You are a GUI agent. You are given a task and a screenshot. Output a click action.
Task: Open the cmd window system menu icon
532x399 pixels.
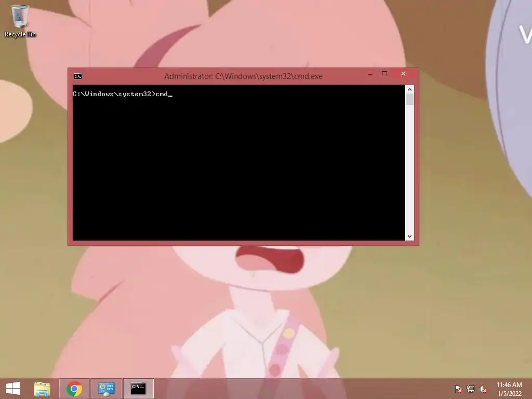coord(78,76)
